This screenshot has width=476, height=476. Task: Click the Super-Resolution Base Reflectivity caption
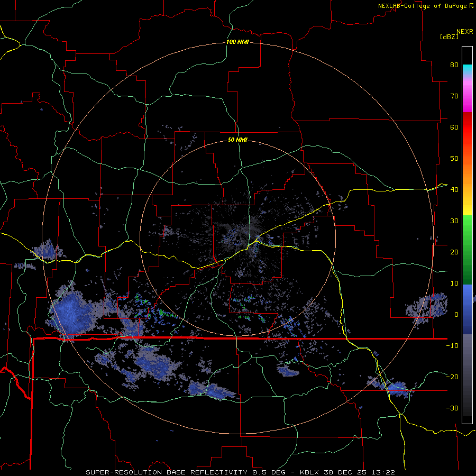coord(187,472)
